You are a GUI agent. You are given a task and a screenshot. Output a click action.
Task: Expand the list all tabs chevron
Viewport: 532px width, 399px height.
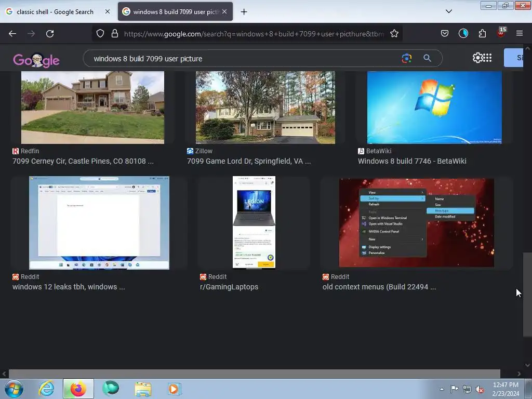[448, 11]
